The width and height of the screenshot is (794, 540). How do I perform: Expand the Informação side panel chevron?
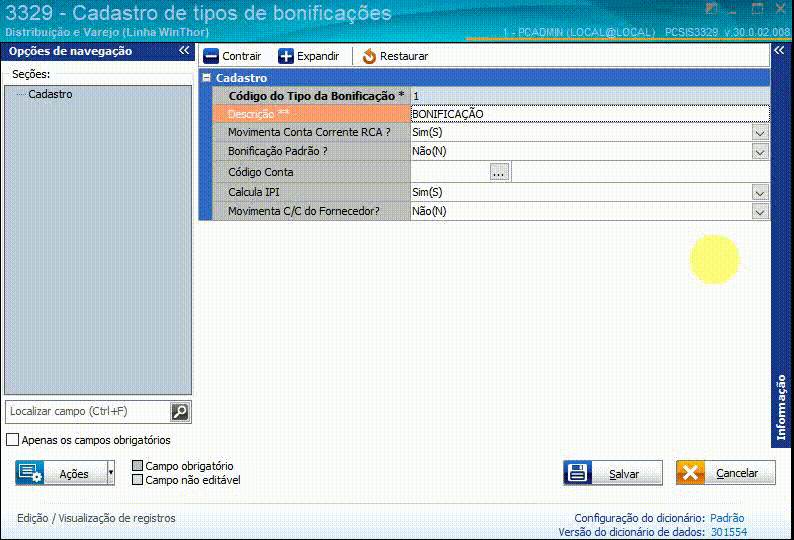[779, 51]
